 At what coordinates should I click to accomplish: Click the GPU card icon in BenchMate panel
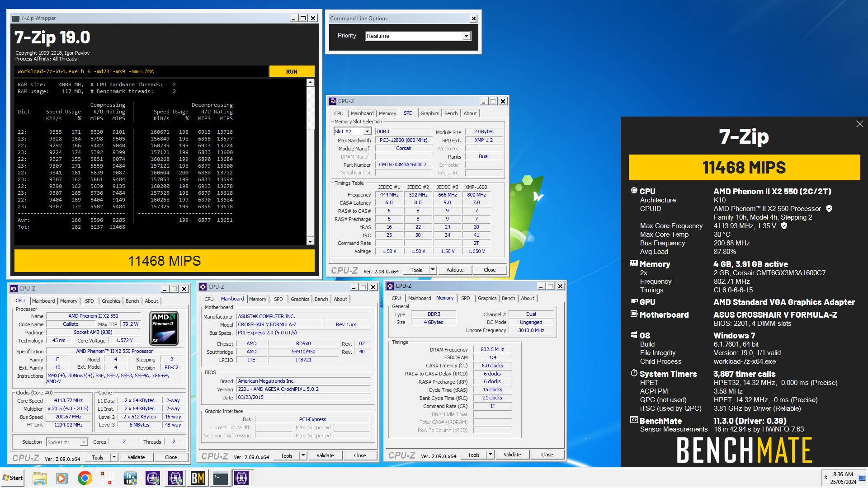pos(634,301)
